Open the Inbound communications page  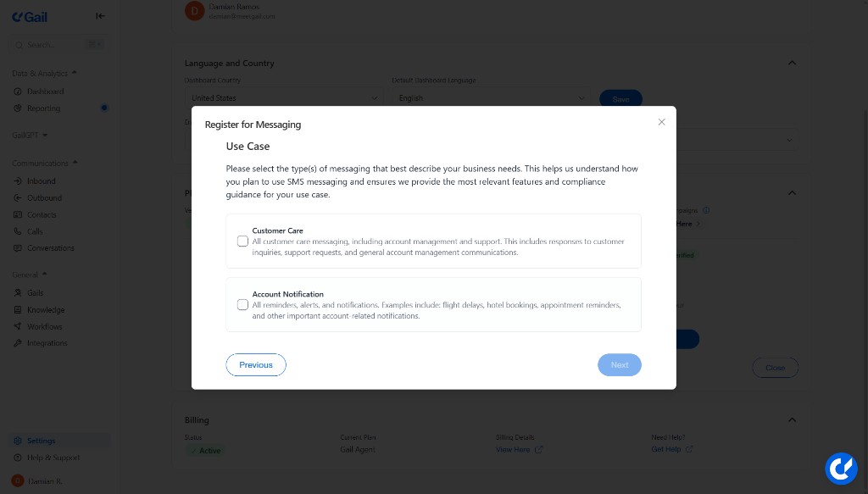pos(42,180)
